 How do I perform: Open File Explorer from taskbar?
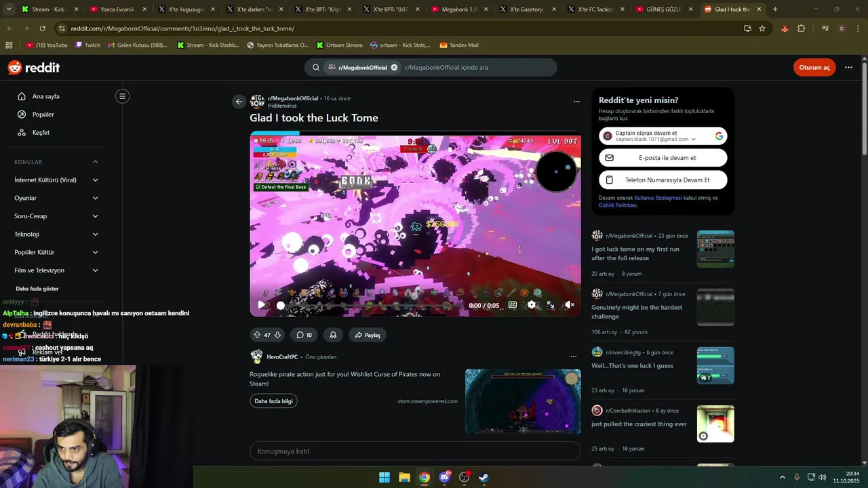point(404,477)
